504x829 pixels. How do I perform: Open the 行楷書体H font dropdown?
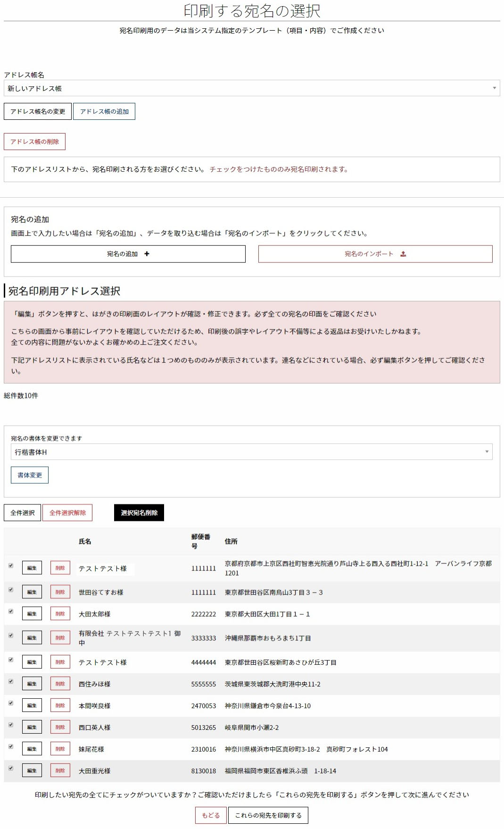click(x=252, y=452)
